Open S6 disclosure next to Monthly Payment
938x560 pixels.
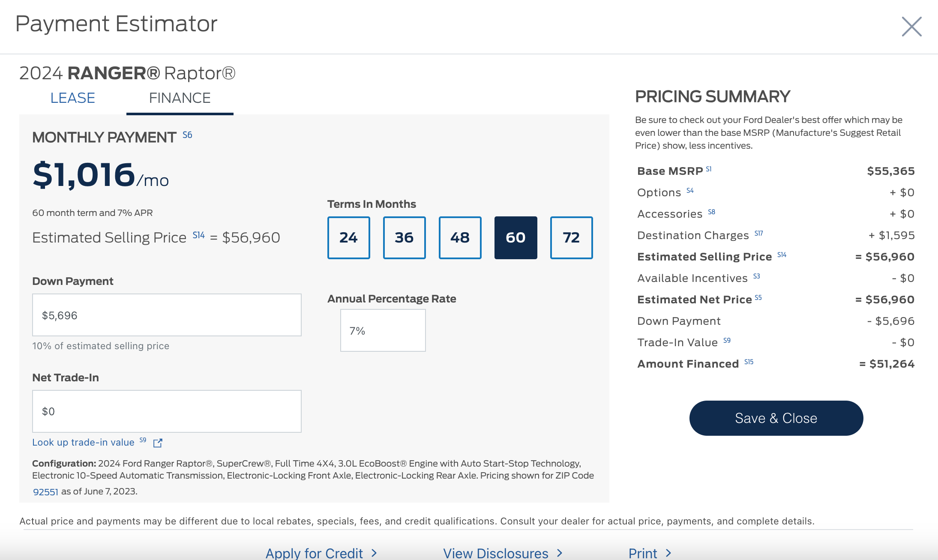[187, 135]
